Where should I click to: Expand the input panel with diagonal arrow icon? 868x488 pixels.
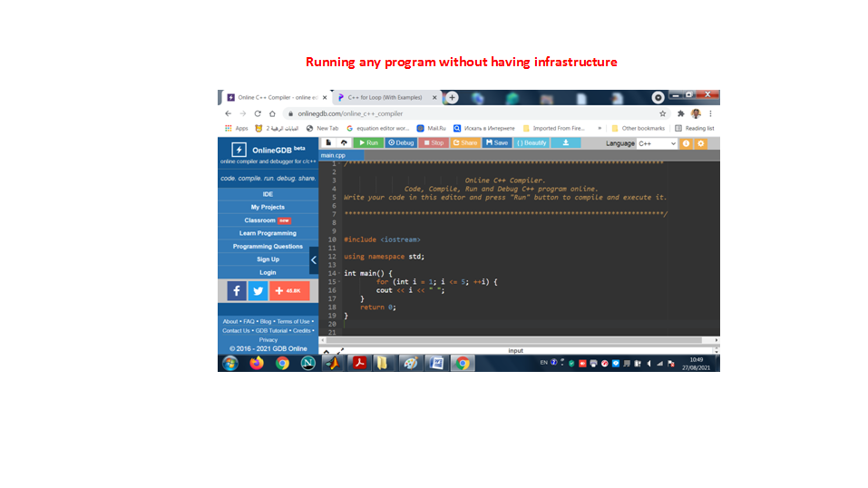tap(340, 351)
